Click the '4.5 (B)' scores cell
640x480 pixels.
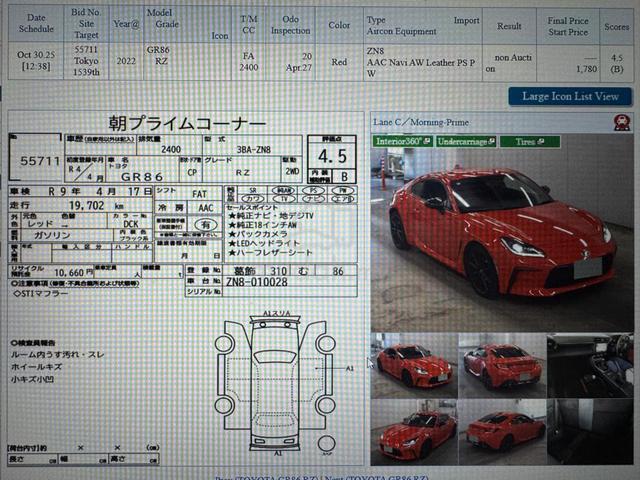(x=616, y=61)
